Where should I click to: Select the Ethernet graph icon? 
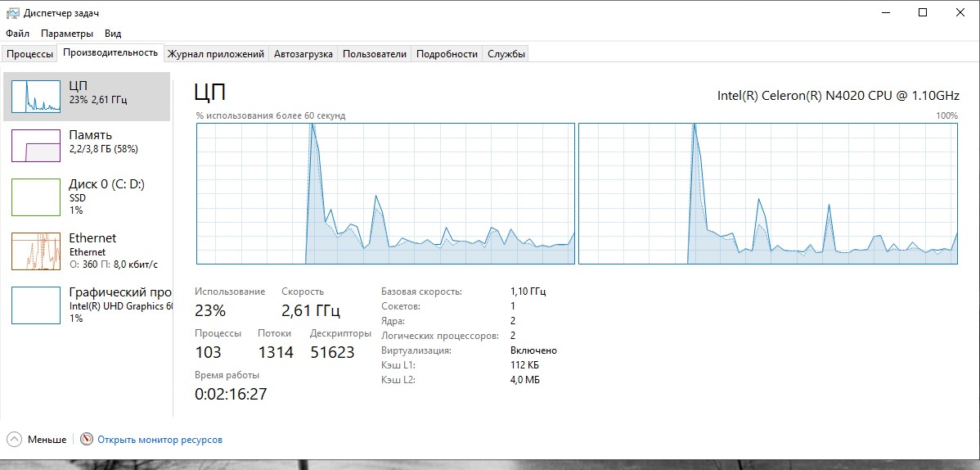pyautogui.click(x=36, y=251)
